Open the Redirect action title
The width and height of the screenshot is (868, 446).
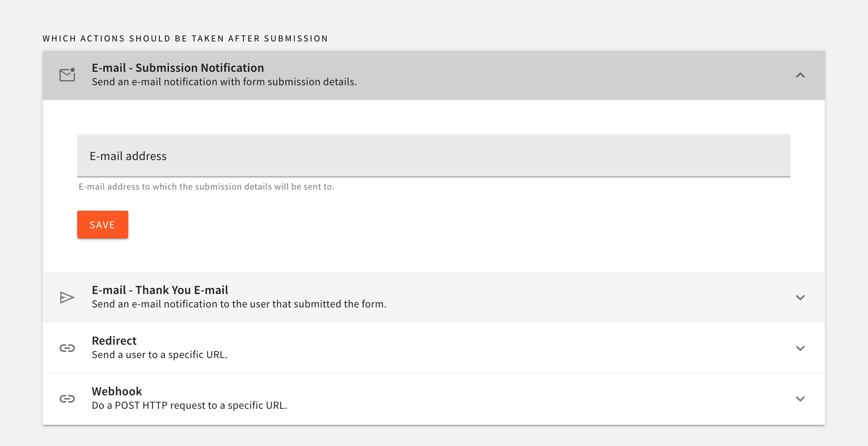click(x=114, y=341)
